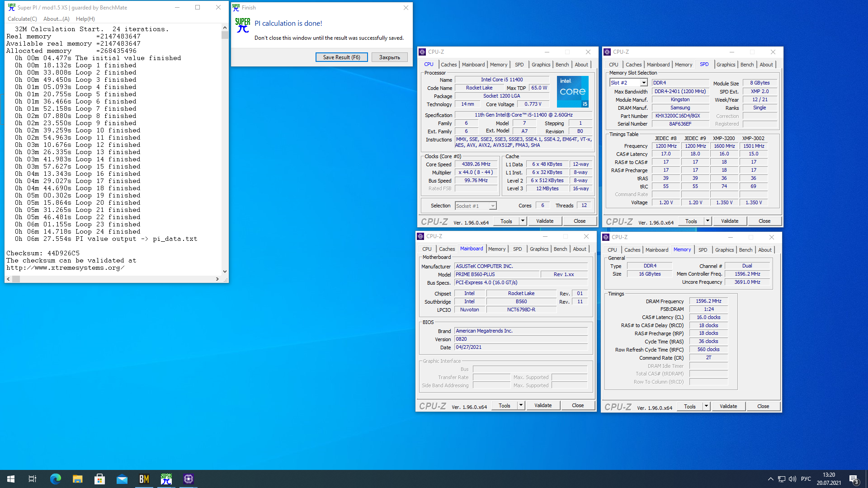Open the Mail app on the taskbar

122,479
